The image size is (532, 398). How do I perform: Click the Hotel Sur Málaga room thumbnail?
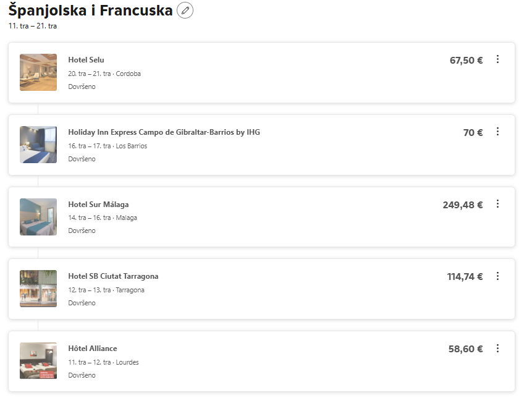coord(38,217)
